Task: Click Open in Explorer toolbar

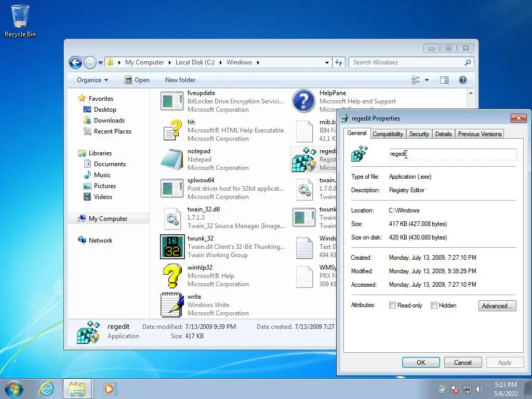Action: (x=137, y=80)
